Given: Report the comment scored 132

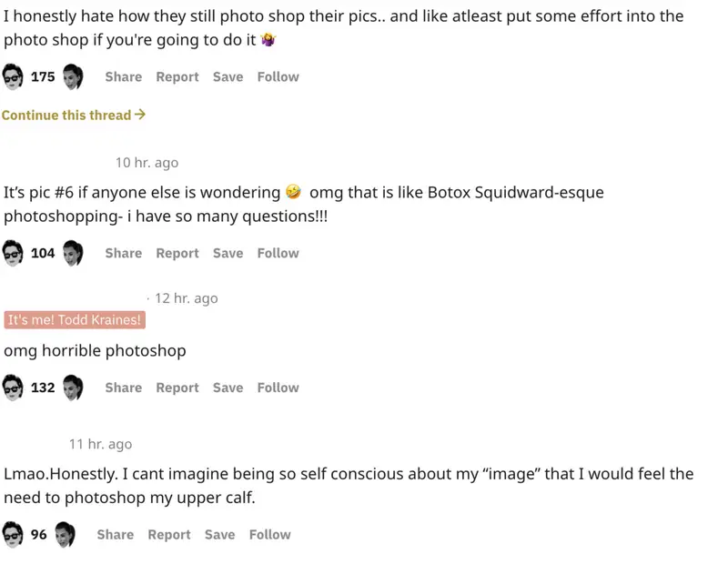Looking at the screenshot, I should [x=177, y=388].
